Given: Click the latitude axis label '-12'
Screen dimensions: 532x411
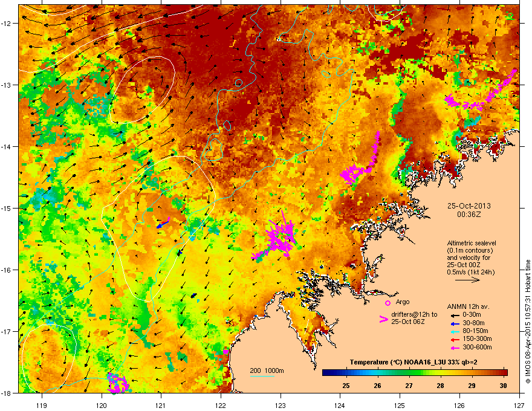Looking at the screenshot, I should [7, 24].
